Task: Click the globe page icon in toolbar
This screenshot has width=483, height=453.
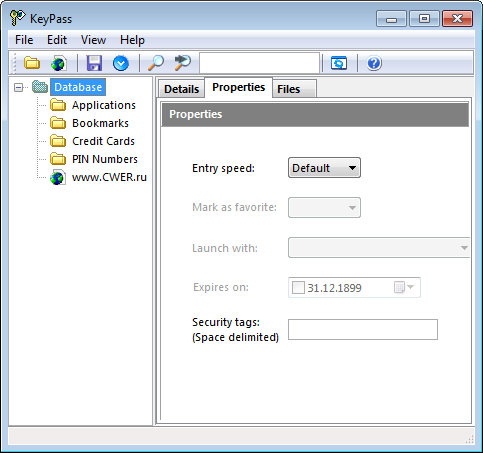Action: [x=59, y=63]
